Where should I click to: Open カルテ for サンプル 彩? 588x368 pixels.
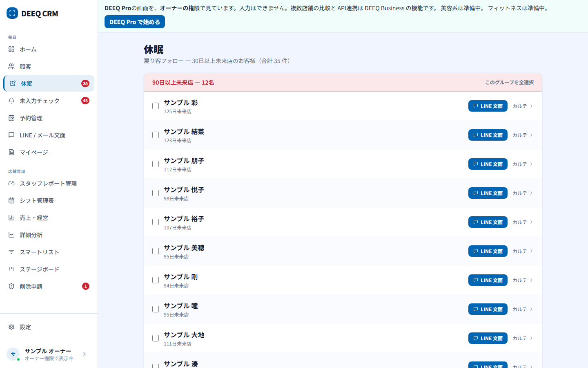coord(523,106)
